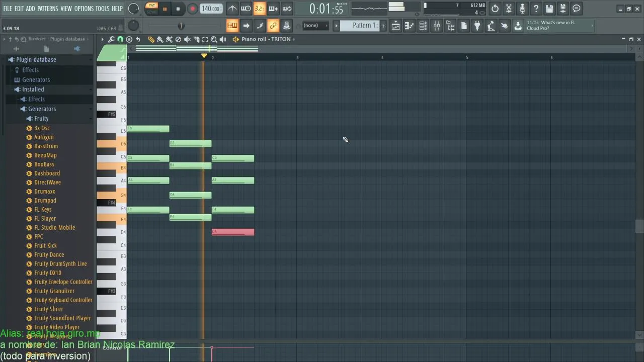The width and height of the screenshot is (644, 362).
Task: Collapse the Installed tree node
Action: [x=33, y=89]
